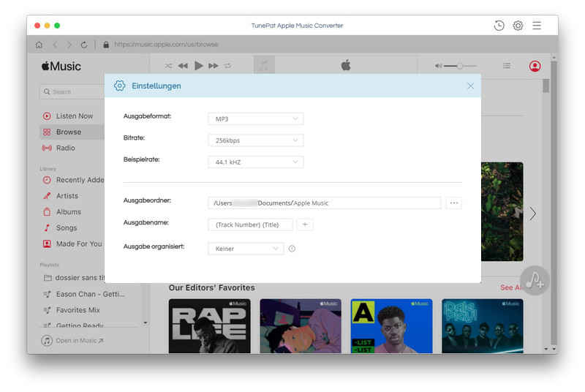Skip to previous track
Screen dimensions: 585x392
click(183, 66)
